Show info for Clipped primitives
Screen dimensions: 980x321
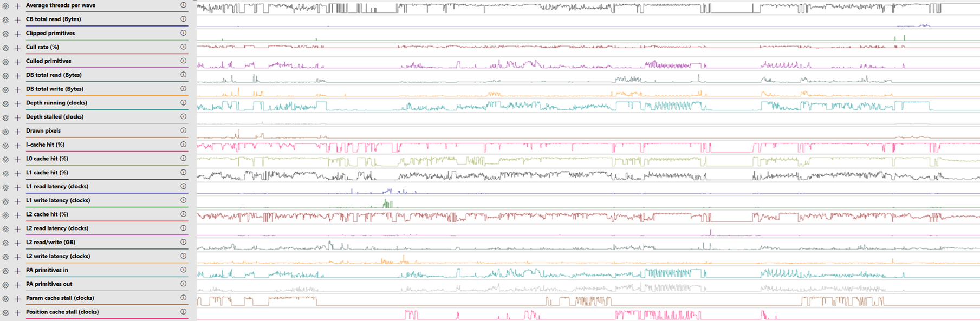click(x=184, y=33)
